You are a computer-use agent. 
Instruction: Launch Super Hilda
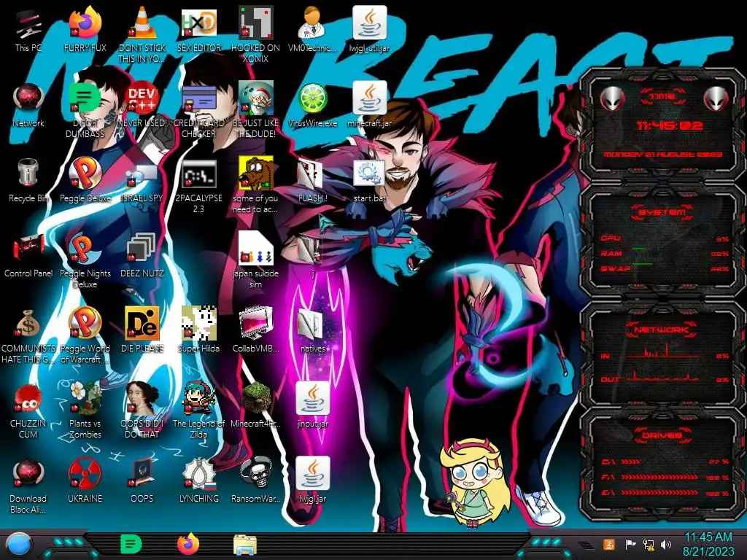click(x=198, y=324)
